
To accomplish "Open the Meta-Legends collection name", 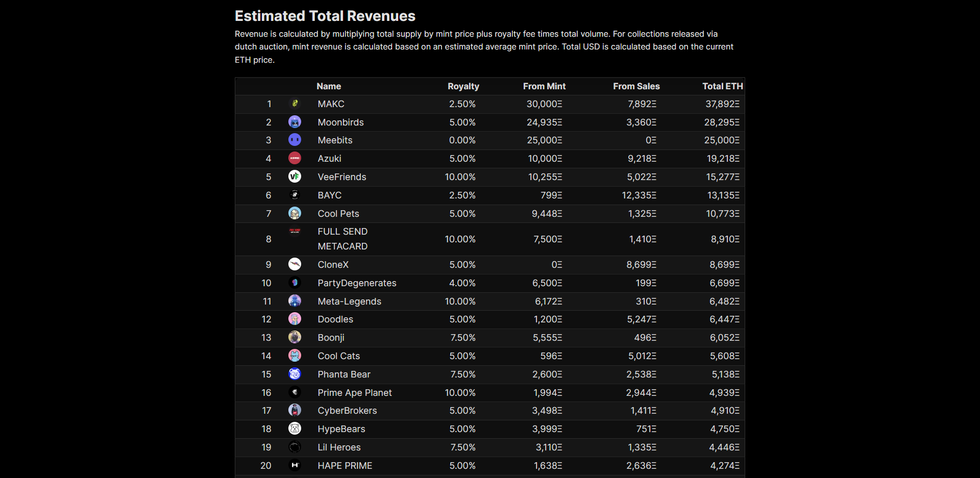I will point(350,301).
